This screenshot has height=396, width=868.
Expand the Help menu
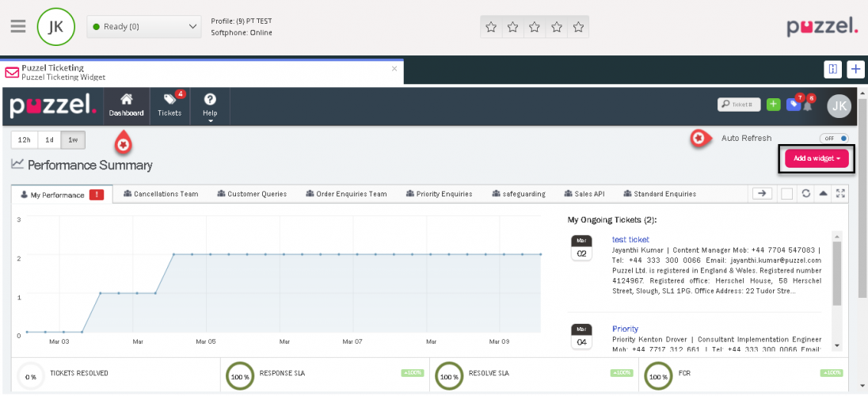210,105
